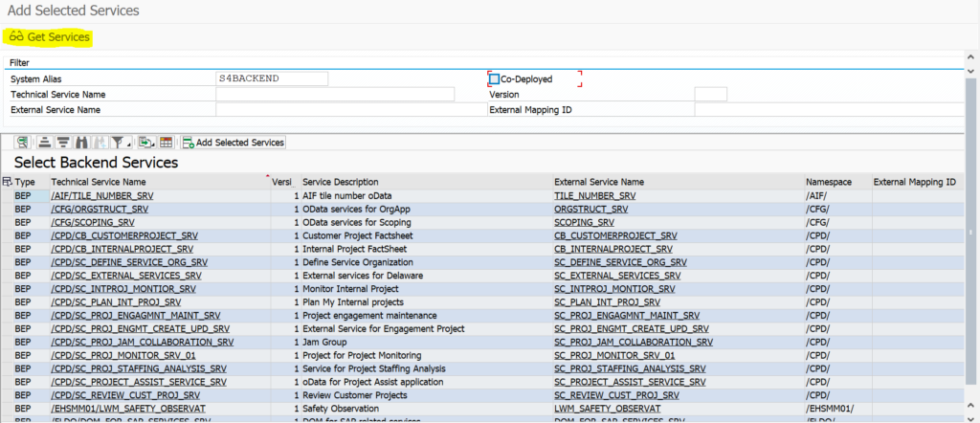Click the Service Description column header

[426, 182]
